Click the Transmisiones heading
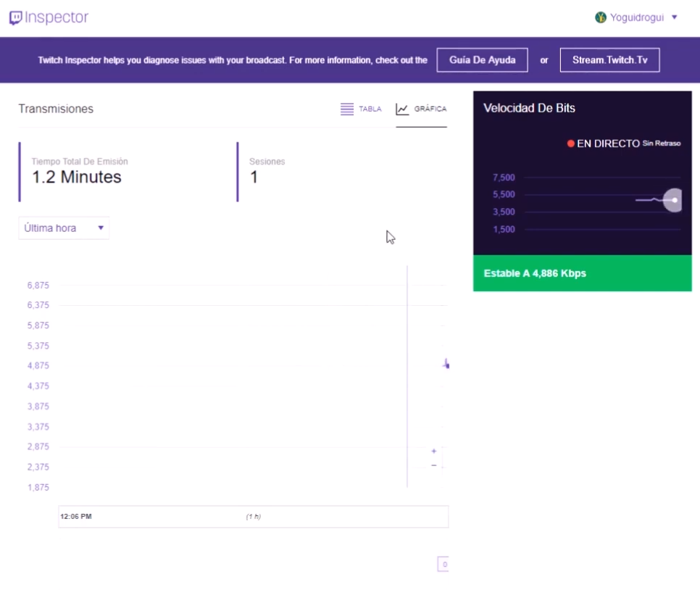 click(x=56, y=109)
